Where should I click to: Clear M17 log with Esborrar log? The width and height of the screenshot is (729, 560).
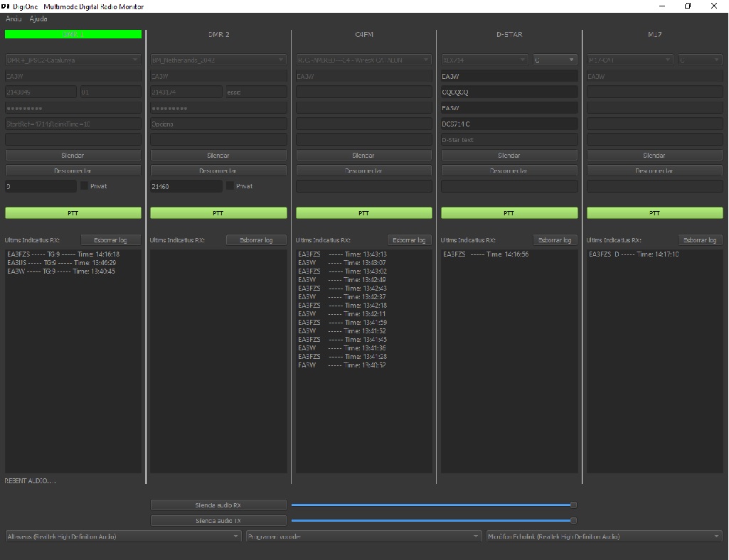tap(700, 239)
